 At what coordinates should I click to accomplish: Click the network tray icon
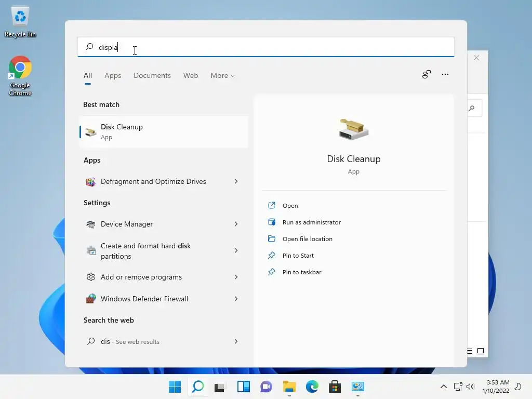(x=458, y=387)
